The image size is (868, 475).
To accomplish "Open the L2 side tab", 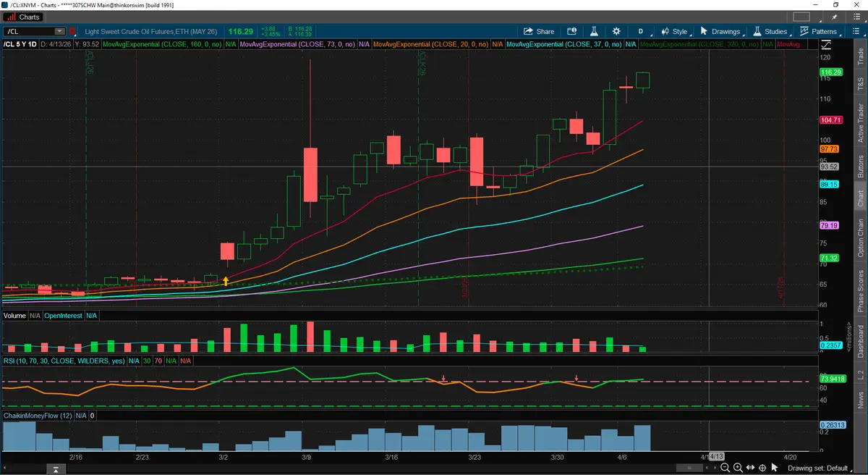I will pos(860,373).
